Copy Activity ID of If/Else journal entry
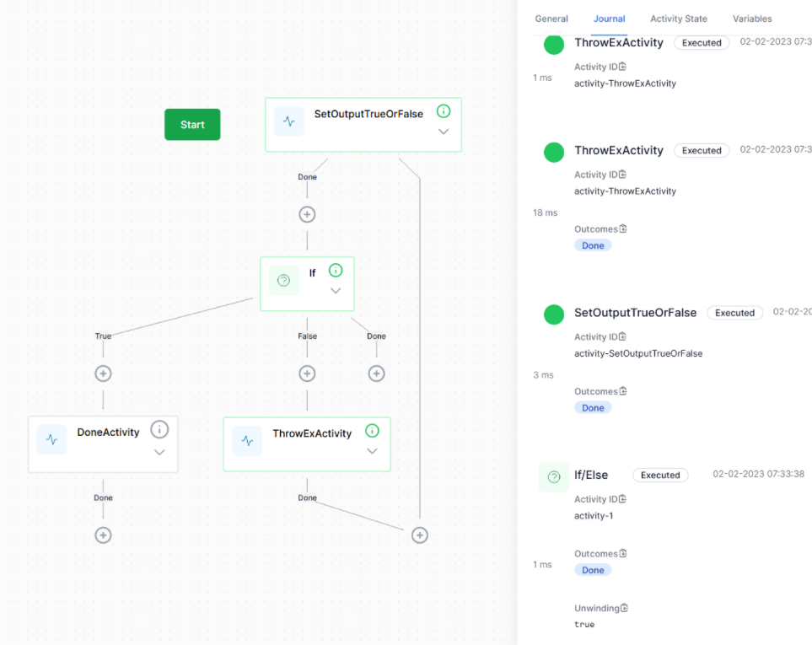 point(622,498)
